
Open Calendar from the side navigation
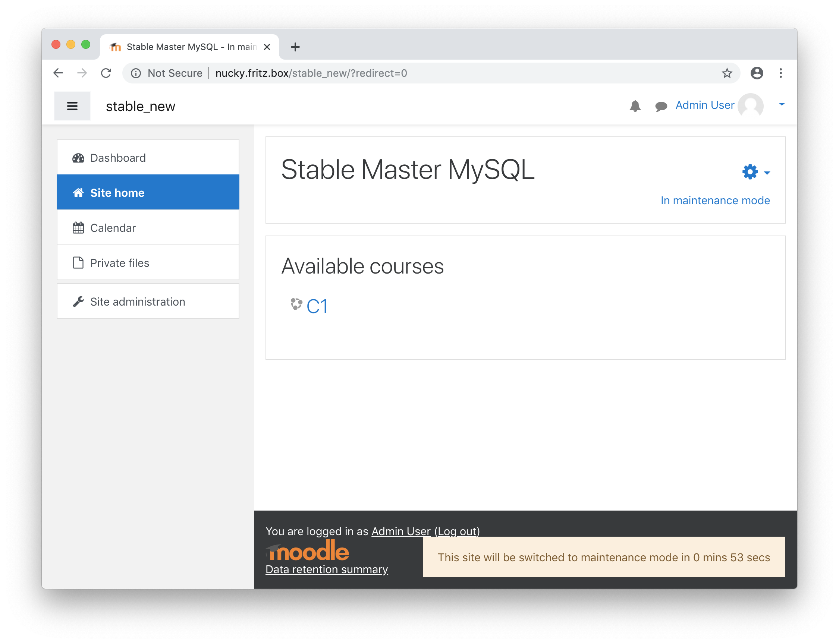pos(148,228)
